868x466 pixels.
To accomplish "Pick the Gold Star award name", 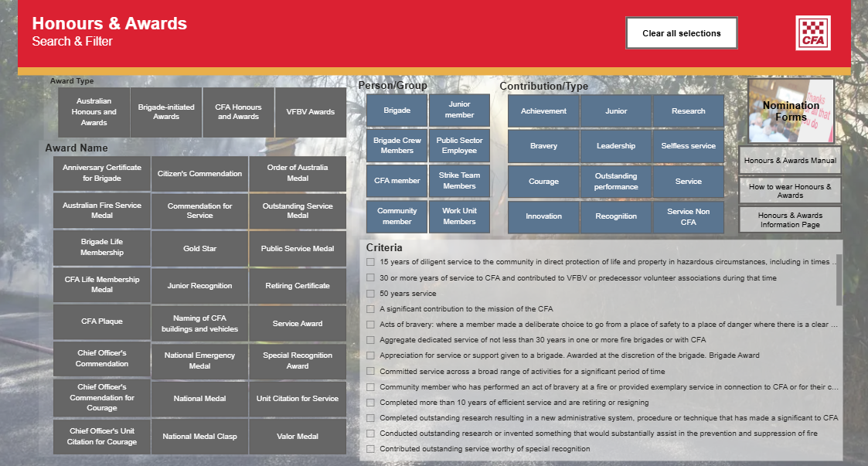I will (199, 249).
